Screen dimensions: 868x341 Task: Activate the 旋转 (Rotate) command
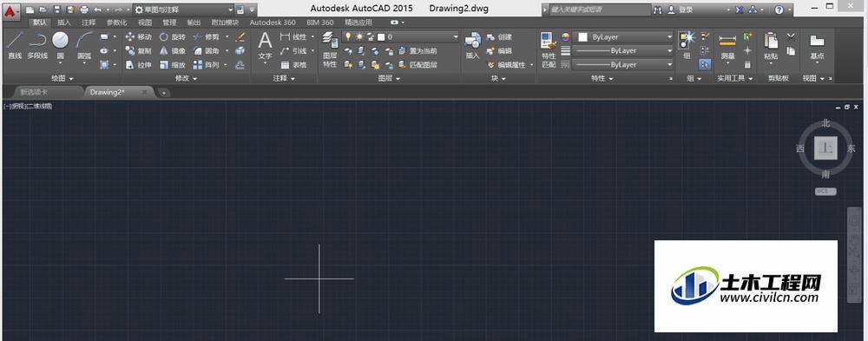click(x=173, y=37)
